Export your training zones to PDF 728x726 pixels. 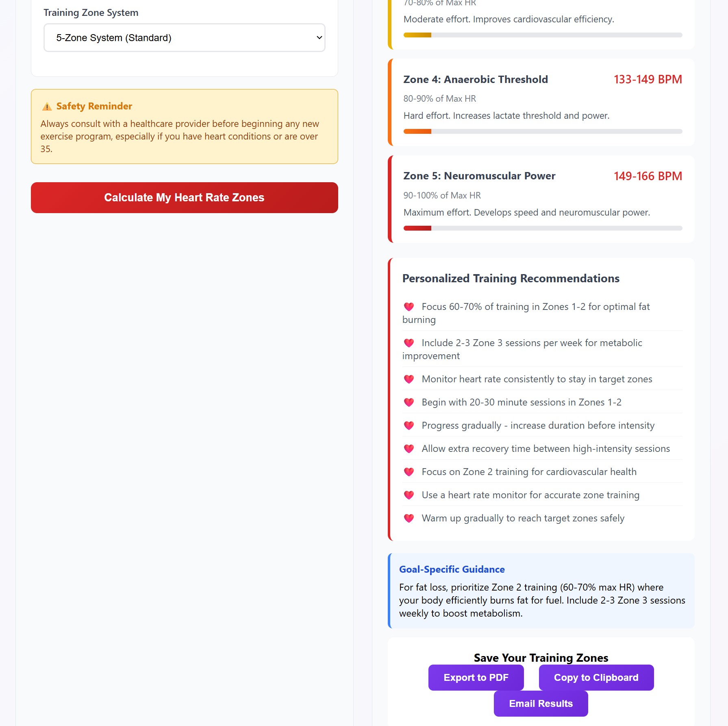(x=476, y=678)
